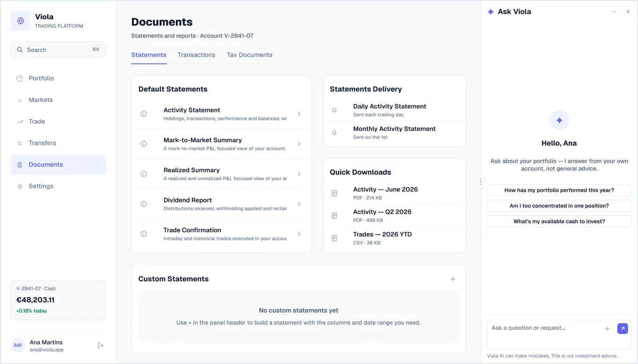The height and width of the screenshot is (364, 638).
Task: Click the Ask Viola panel divider handle
Action: click(480, 182)
